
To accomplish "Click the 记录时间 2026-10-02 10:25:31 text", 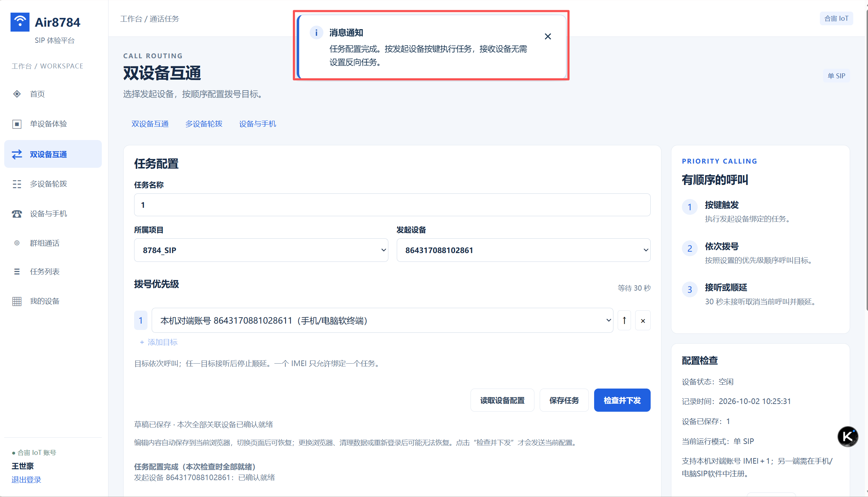I will point(736,402).
